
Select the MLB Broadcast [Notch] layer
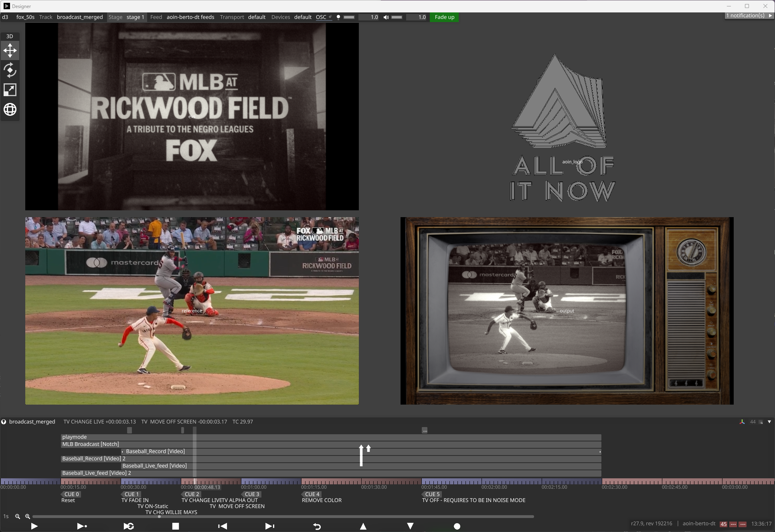331,444
